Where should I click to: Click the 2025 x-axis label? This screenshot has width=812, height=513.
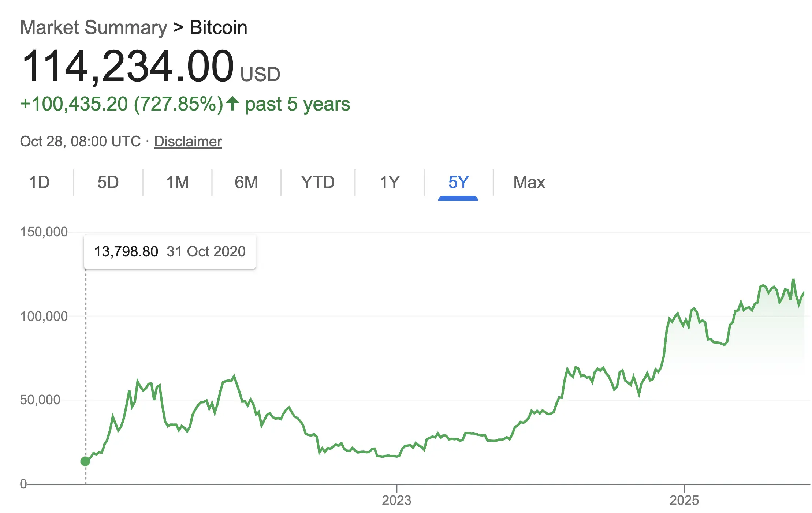(x=684, y=500)
